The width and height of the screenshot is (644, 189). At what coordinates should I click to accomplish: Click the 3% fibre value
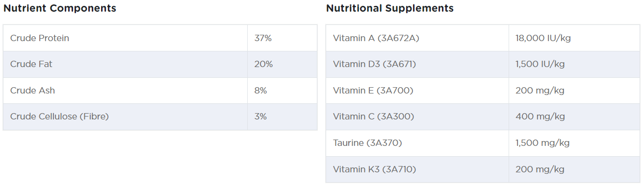pyautogui.click(x=260, y=117)
